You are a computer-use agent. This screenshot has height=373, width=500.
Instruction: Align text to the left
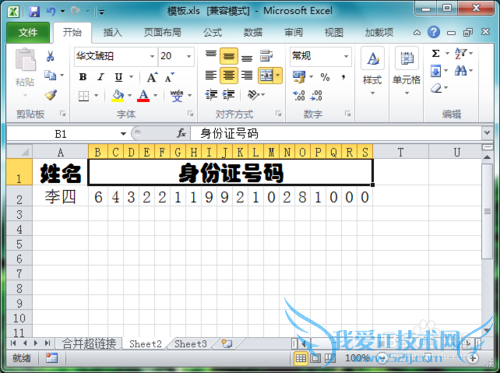(x=211, y=75)
